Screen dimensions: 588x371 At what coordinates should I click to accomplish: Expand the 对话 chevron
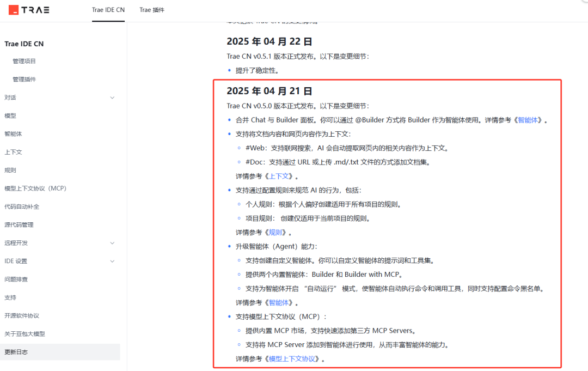tap(112, 98)
